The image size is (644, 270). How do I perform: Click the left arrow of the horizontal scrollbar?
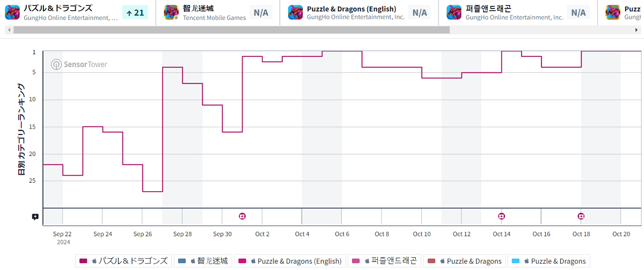pos(8,30)
